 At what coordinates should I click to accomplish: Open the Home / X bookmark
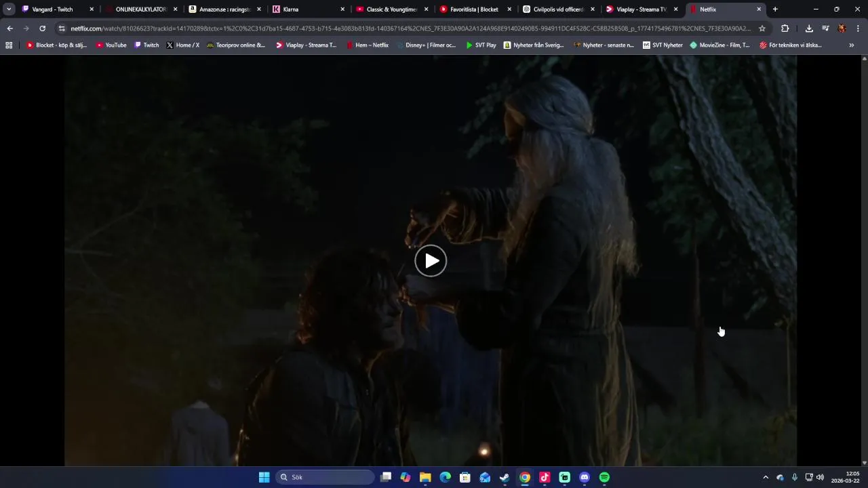(183, 45)
